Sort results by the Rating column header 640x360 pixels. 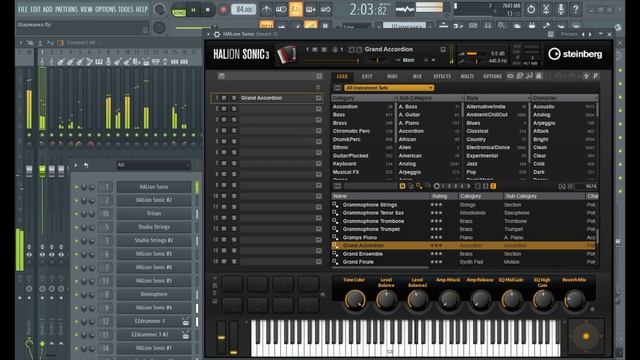pos(440,196)
